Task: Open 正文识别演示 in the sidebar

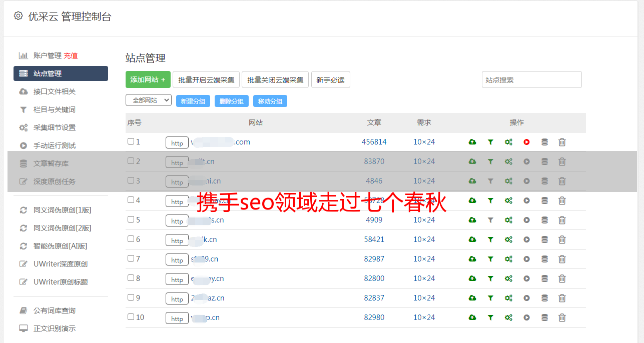Action: point(54,328)
